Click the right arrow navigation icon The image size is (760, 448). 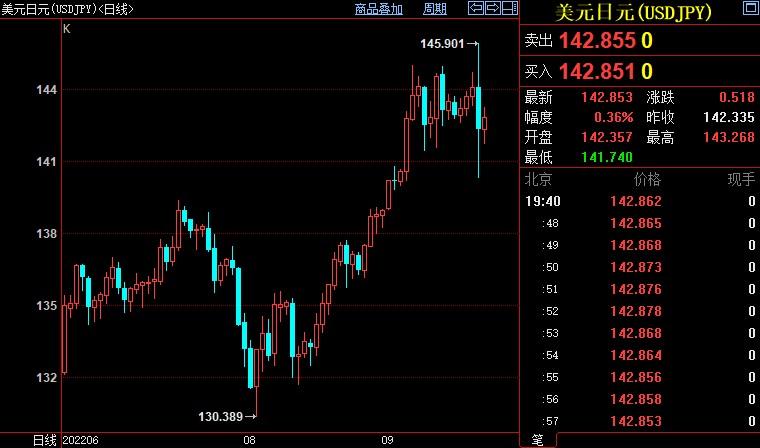tap(491, 9)
